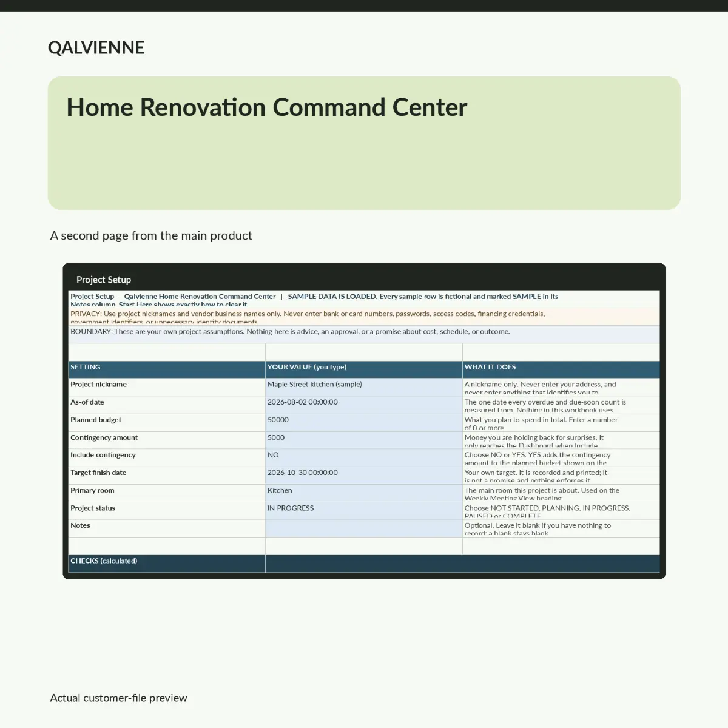The height and width of the screenshot is (728, 728).
Task: Click the Project status label cell
Action: [x=167, y=510]
